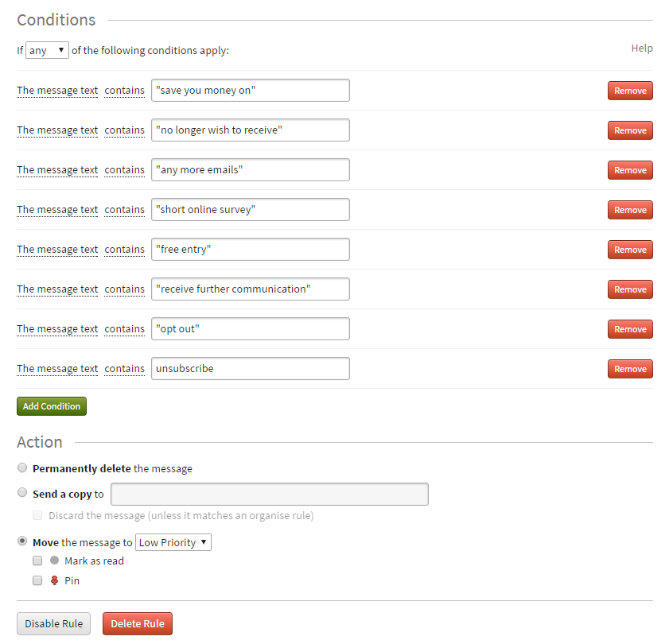Select Permanently delete the message option
This screenshot has width=669, height=644.
click(x=22, y=467)
